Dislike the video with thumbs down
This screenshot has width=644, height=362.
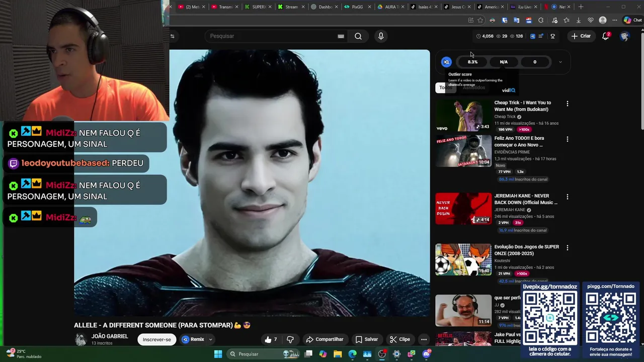pos(290,339)
